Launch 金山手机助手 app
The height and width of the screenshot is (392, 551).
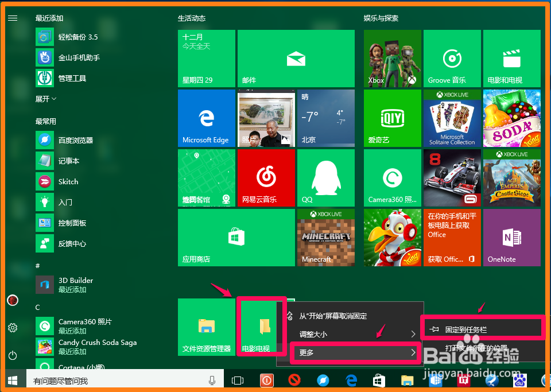pos(68,57)
